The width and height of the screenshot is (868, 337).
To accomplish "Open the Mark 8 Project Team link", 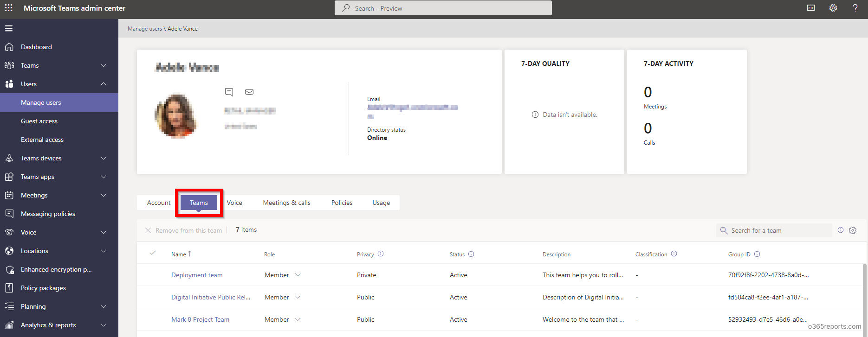I will 200,319.
